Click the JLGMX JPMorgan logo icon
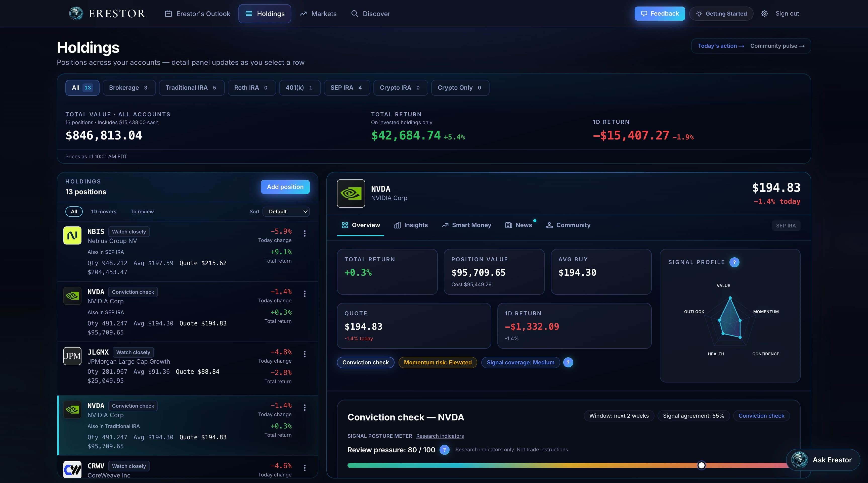The width and height of the screenshot is (868, 483). tap(72, 356)
